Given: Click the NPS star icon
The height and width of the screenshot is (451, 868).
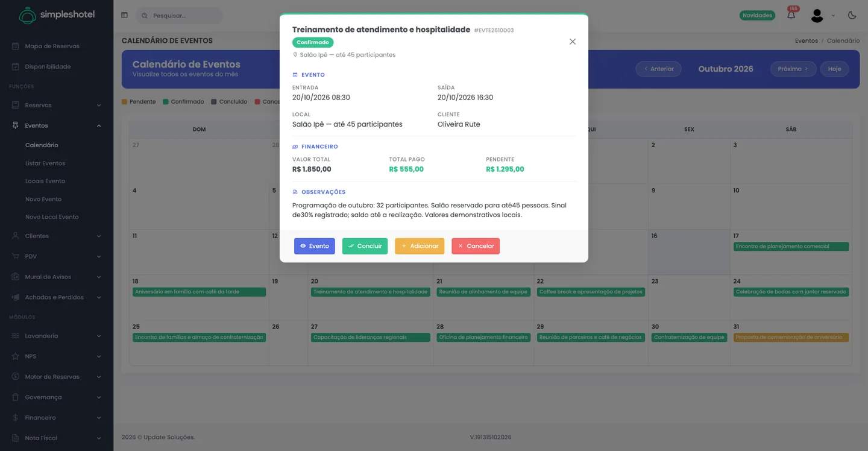Looking at the screenshot, I should click(16, 356).
